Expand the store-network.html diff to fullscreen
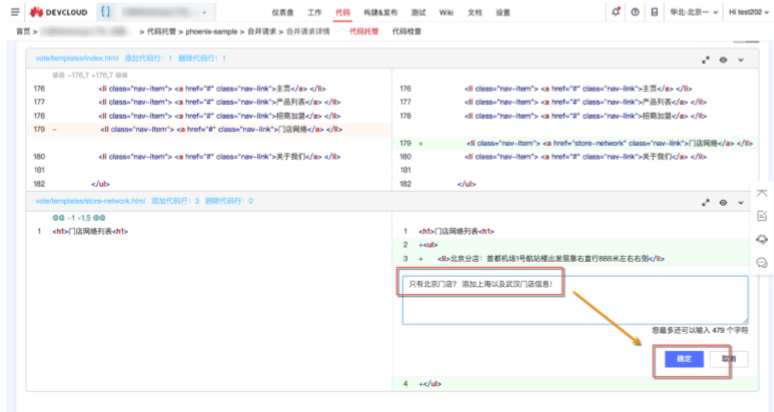 706,203
